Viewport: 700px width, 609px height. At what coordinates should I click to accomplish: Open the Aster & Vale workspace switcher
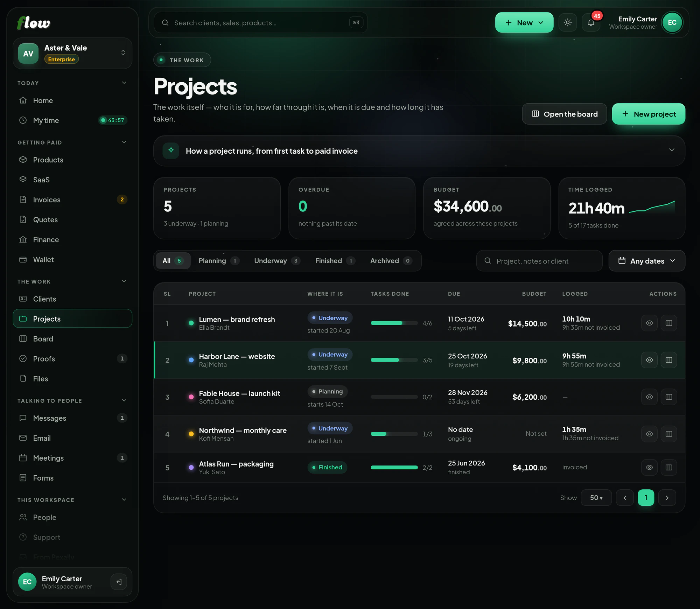tap(72, 53)
